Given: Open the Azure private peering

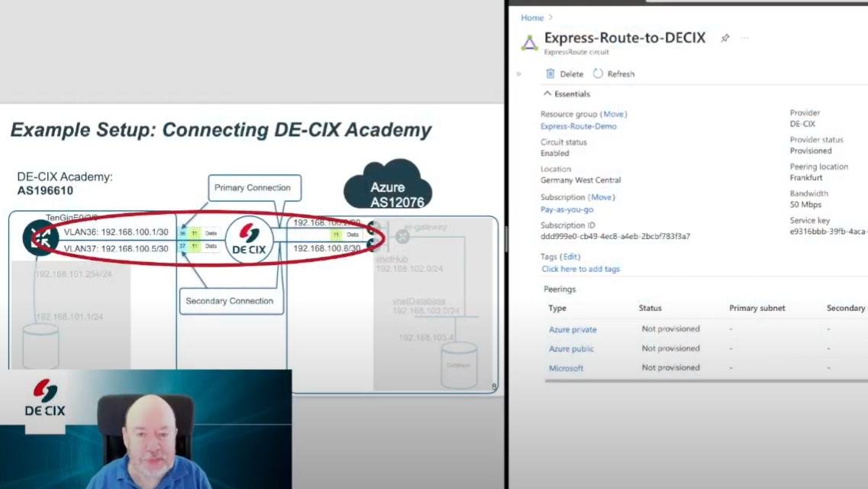Looking at the screenshot, I should (573, 329).
